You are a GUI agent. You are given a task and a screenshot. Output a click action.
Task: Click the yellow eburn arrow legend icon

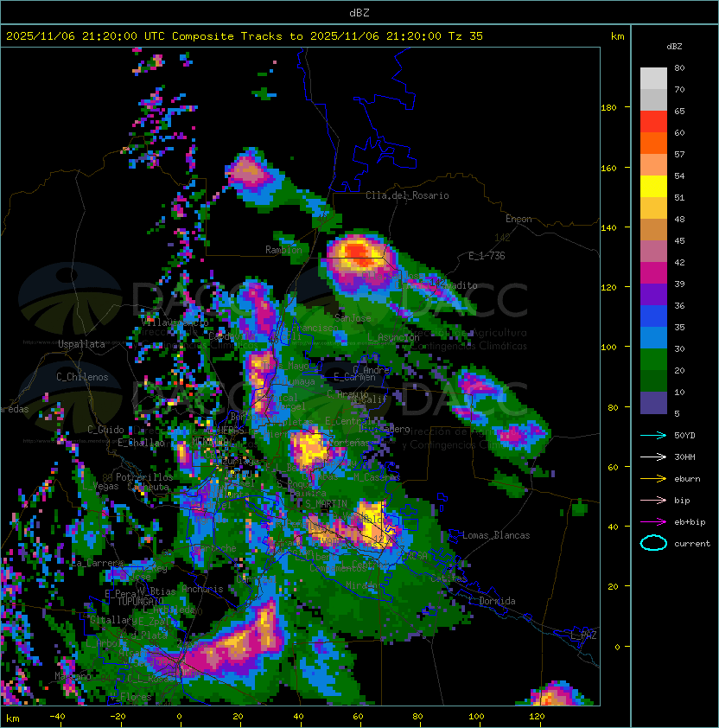click(x=653, y=479)
